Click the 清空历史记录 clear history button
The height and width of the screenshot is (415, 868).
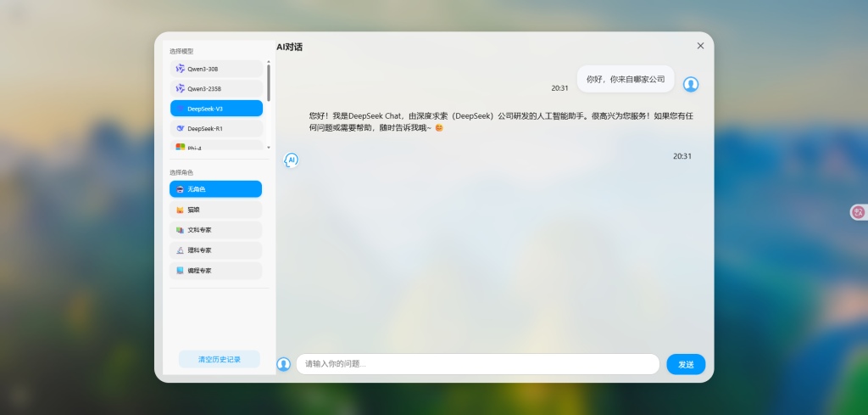pos(220,359)
